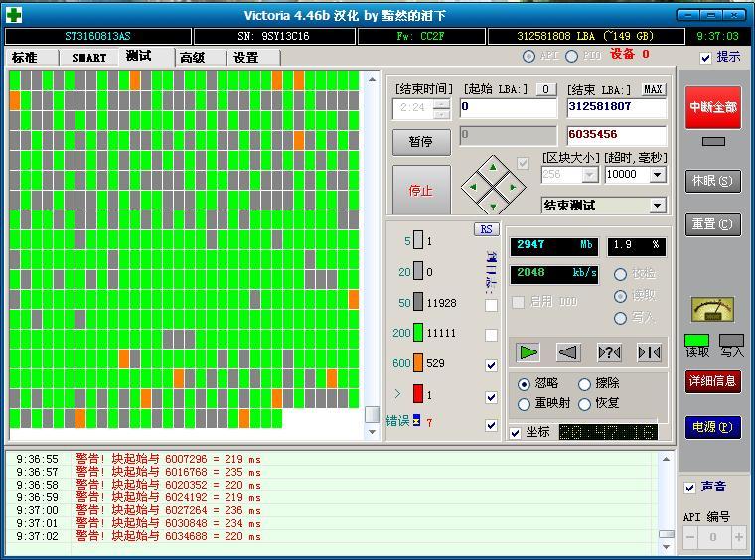755x560 pixels.
Task: Click the small blue icon beside 错误
Action: (x=416, y=420)
